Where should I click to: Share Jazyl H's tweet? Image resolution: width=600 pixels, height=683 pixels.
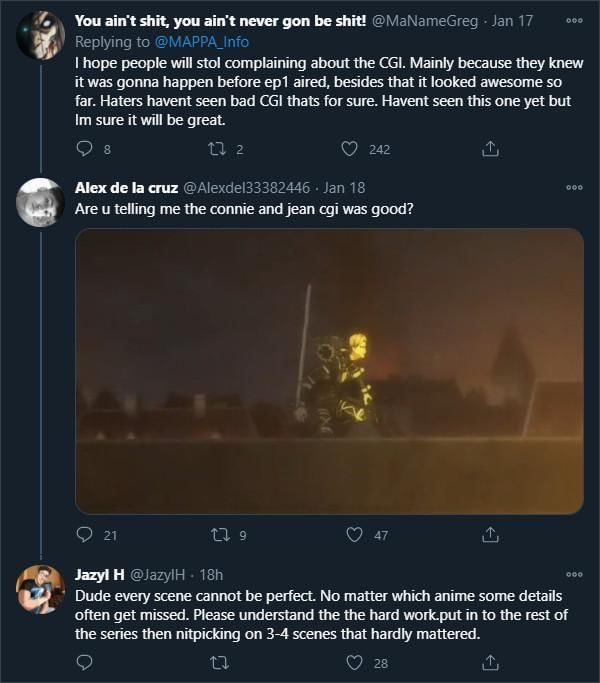pyautogui.click(x=490, y=662)
